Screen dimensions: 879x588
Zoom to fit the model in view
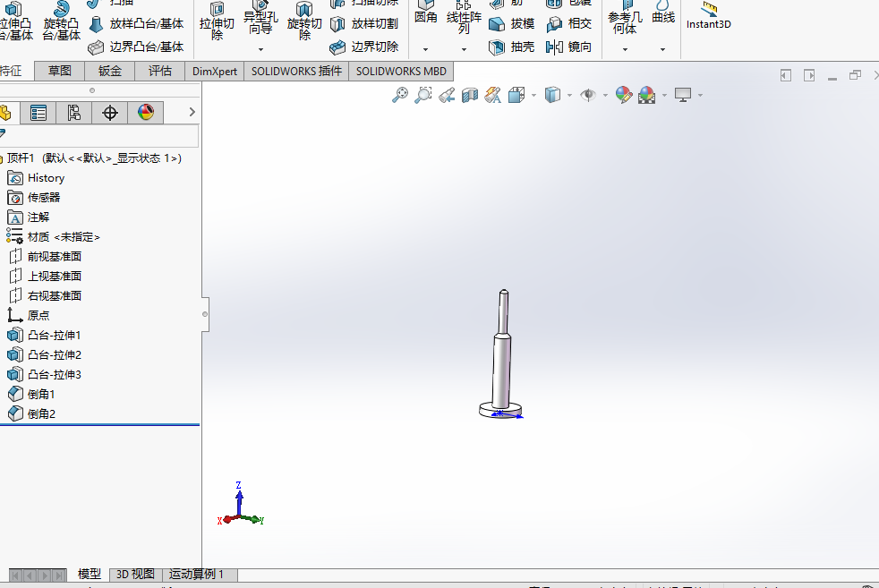400,95
